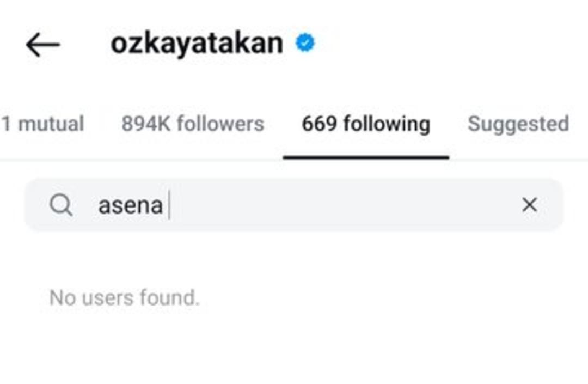Screen dimensions: 588x384
Task: Click the blue verified badge
Action: coord(305,42)
